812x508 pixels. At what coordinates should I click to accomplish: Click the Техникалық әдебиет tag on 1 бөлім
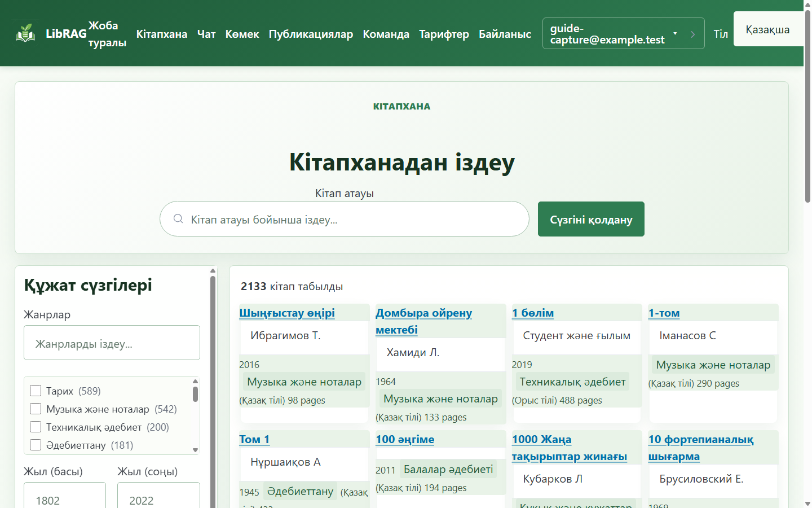(572, 382)
